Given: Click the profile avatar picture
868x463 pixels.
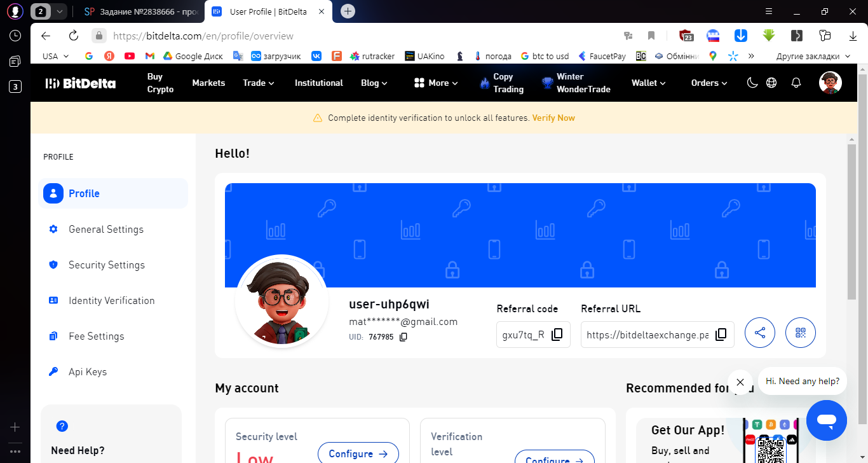Looking at the screenshot, I should [281, 301].
